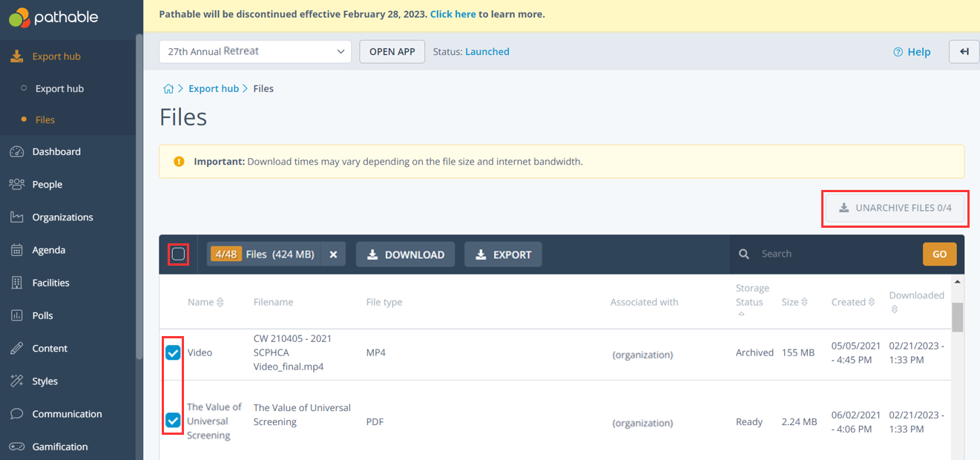Click the Filename column header
Image resolution: width=980 pixels, height=460 pixels.
273,302
